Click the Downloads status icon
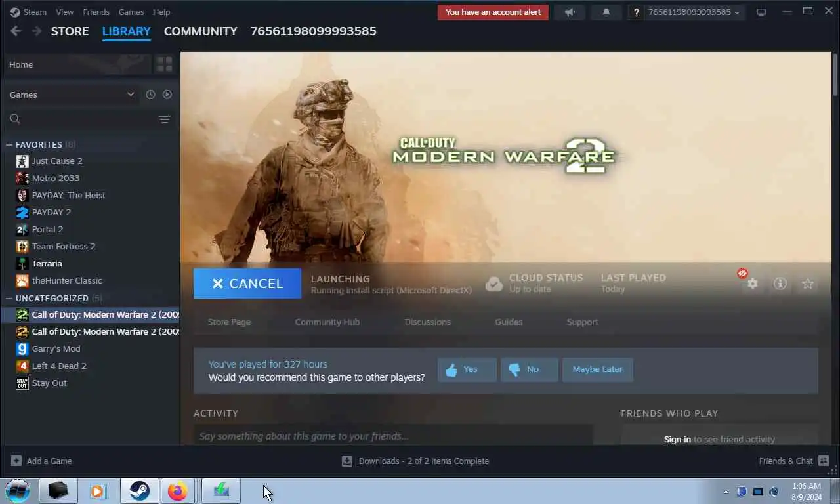Screen dimensions: 840x504 347,461
